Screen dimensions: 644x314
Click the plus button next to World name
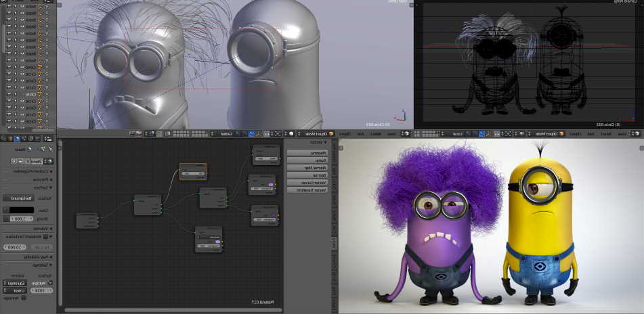[x=20, y=161]
